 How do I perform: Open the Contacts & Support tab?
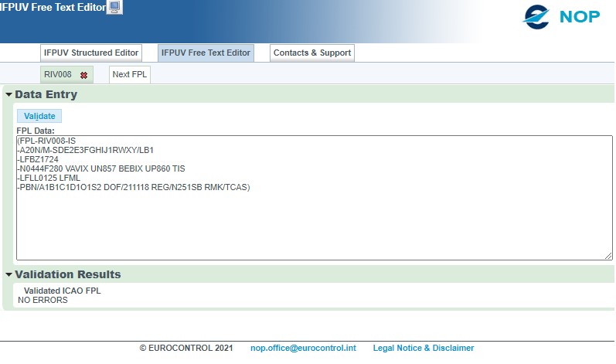pos(312,53)
